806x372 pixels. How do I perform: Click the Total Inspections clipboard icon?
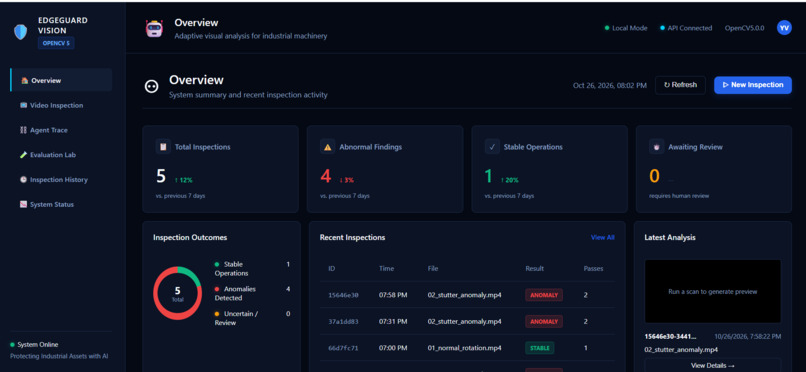[163, 147]
